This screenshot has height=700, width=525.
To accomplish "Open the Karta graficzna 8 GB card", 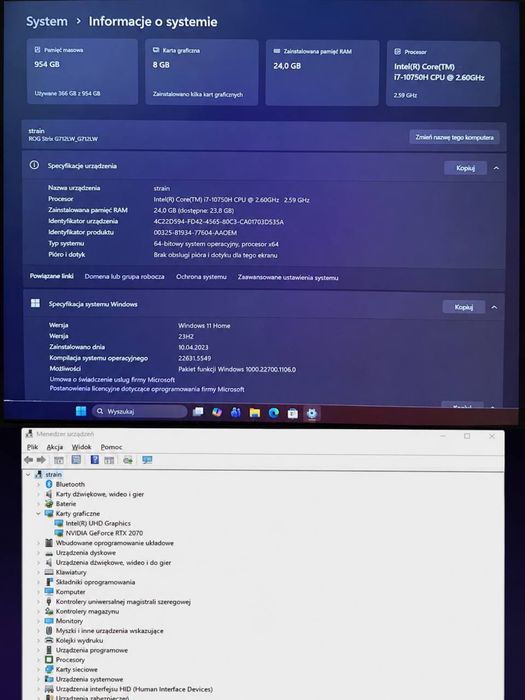I will pos(201,72).
